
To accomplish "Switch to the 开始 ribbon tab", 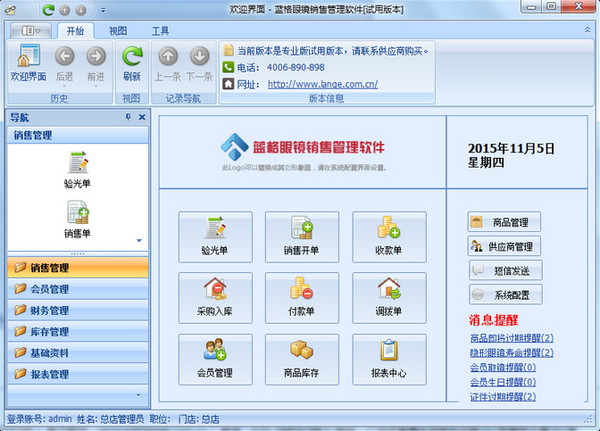I will [75, 31].
